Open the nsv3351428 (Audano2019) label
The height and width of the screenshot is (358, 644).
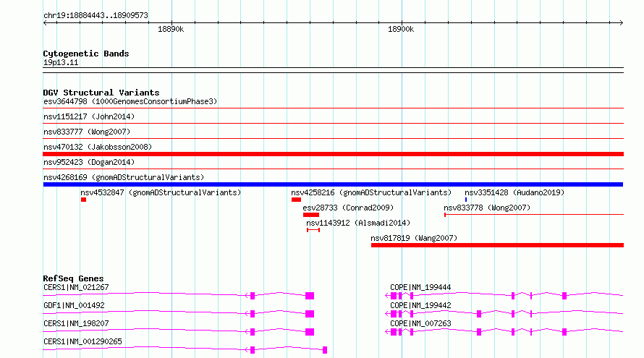click(514, 192)
